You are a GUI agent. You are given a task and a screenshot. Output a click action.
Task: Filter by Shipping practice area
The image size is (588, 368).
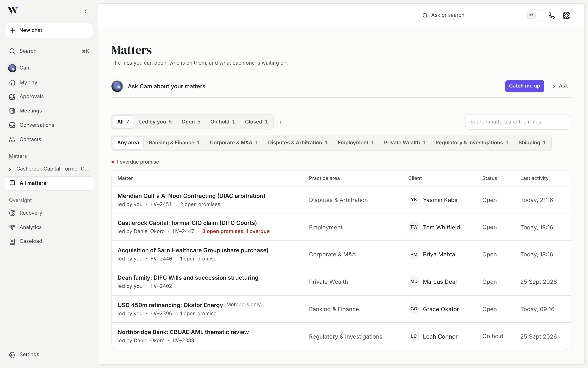[x=532, y=143]
